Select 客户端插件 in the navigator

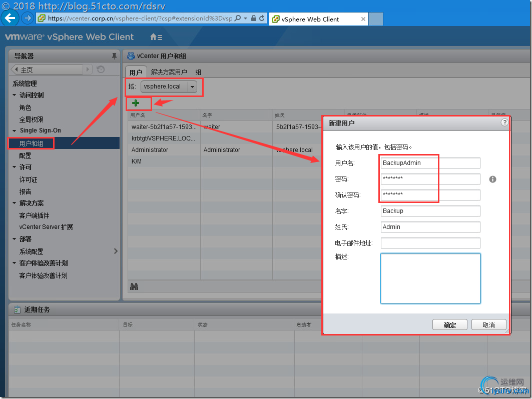(x=34, y=215)
